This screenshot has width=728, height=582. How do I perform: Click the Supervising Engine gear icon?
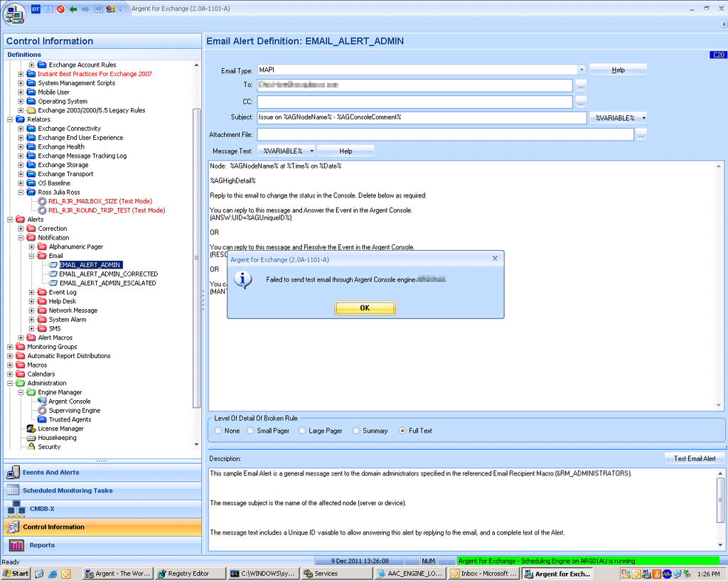pyautogui.click(x=42, y=411)
